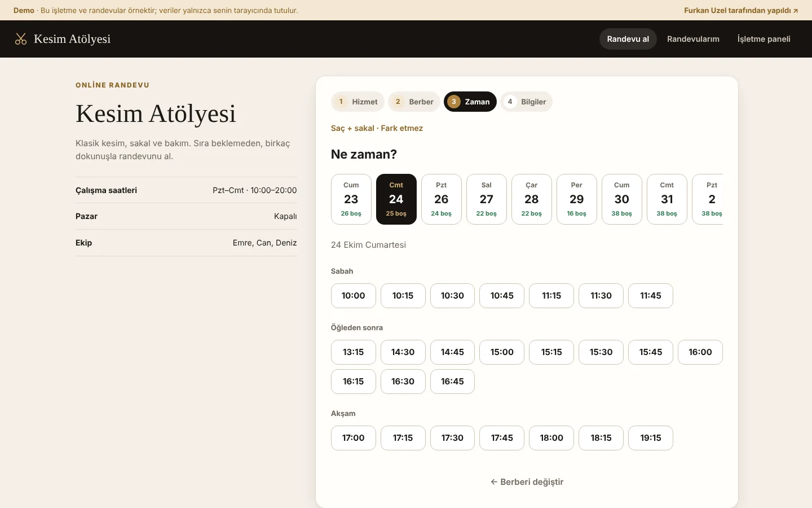Pick the 10:45 time slot
The width and height of the screenshot is (812, 508).
502,296
